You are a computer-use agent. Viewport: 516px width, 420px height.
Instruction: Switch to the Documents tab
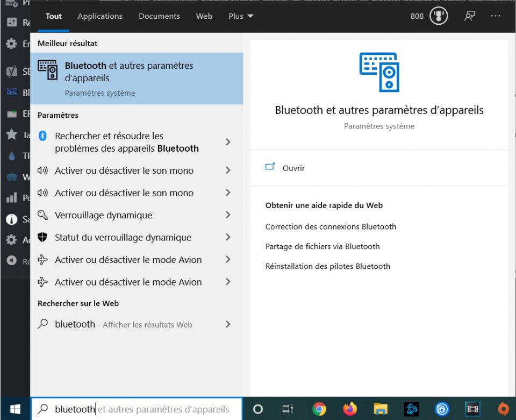tap(159, 16)
